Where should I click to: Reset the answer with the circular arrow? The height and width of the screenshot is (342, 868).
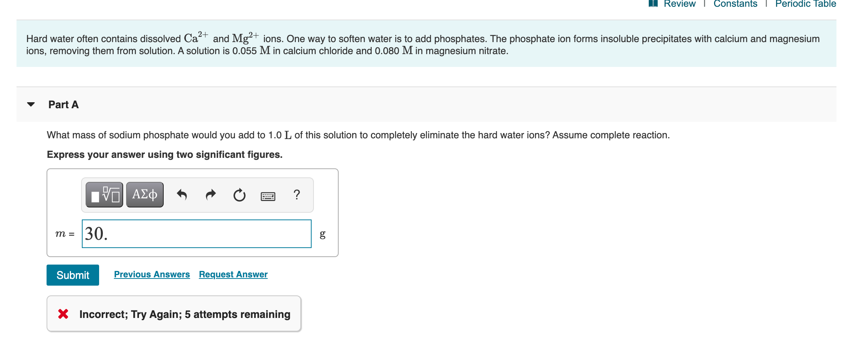[x=239, y=194]
